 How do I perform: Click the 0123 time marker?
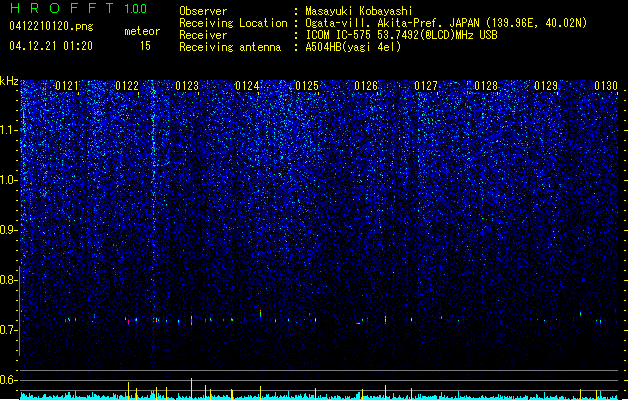pyautogui.click(x=187, y=86)
